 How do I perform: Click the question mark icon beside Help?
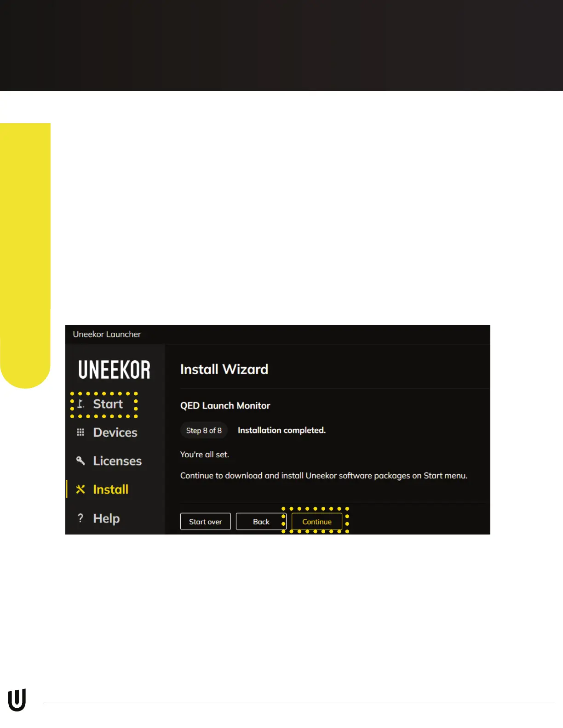click(80, 518)
